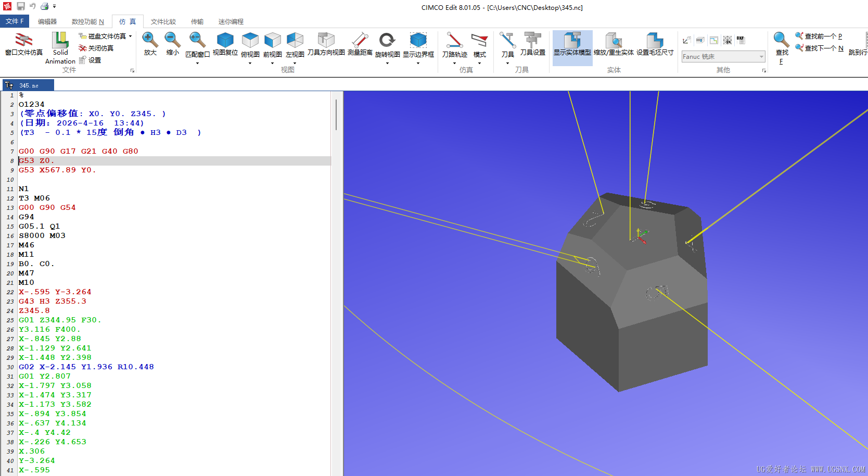
Task: Open the 传输 transmission tab
Action: coord(197,21)
